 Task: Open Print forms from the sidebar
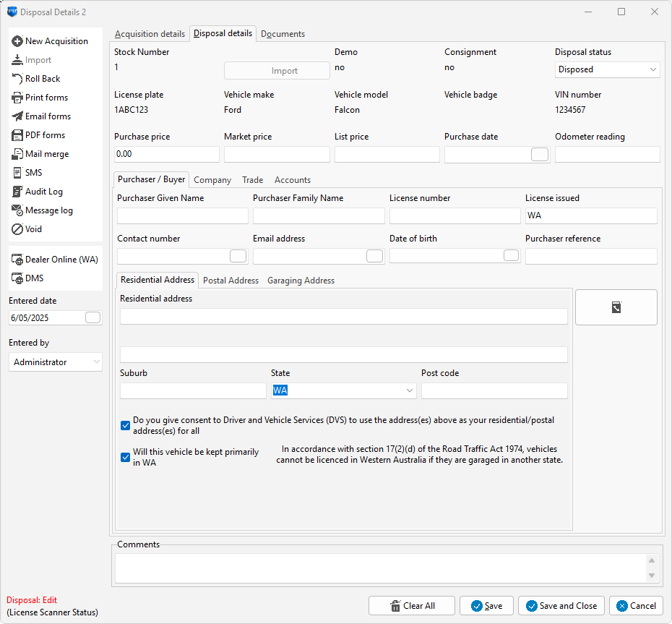click(46, 98)
